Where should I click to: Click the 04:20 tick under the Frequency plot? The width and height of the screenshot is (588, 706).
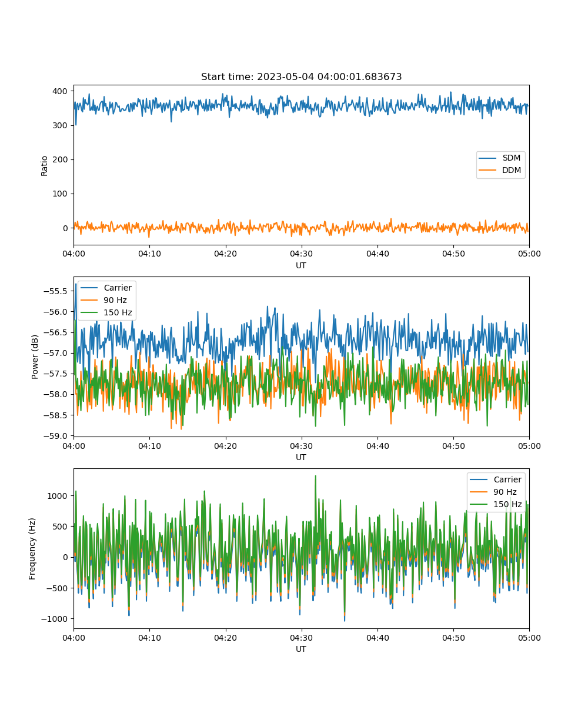click(225, 637)
